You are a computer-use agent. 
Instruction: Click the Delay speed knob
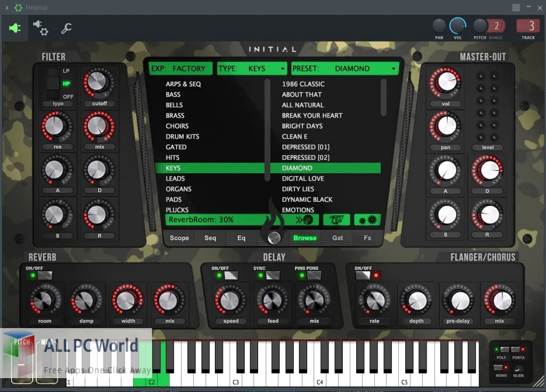pyautogui.click(x=230, y=300)
